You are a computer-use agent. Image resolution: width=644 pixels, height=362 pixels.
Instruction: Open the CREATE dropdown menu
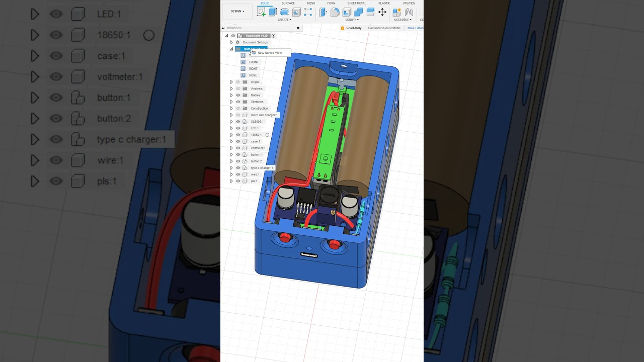(284, 20)
